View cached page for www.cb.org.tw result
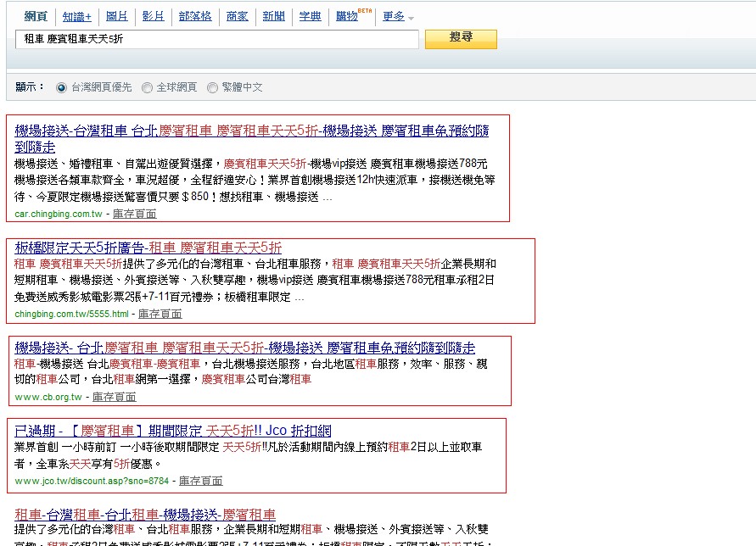Image resolution: width=756 pixels, height=546 pixels. pyautogui.click(x=114, y=397)
